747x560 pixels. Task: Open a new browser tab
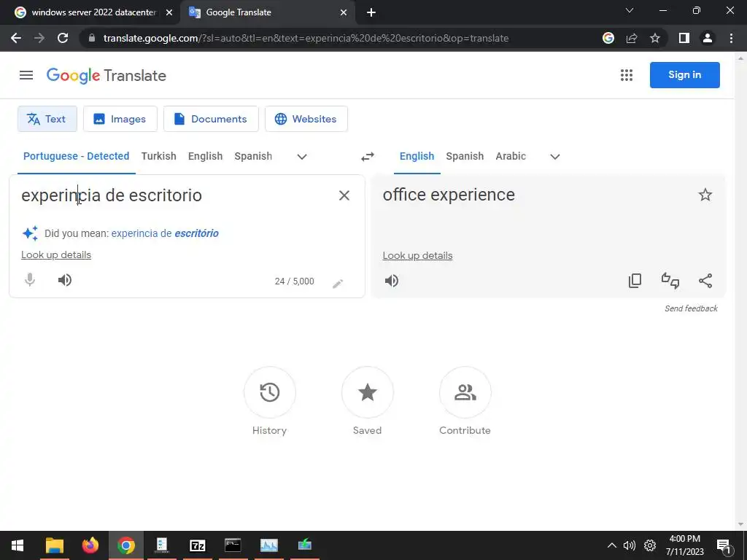pos(371,12)
